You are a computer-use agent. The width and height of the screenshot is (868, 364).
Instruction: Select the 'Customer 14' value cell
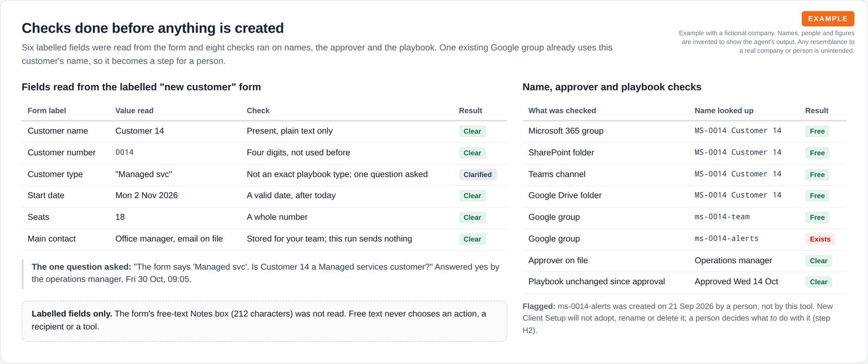pyautogui.click(x=139, y=131)
